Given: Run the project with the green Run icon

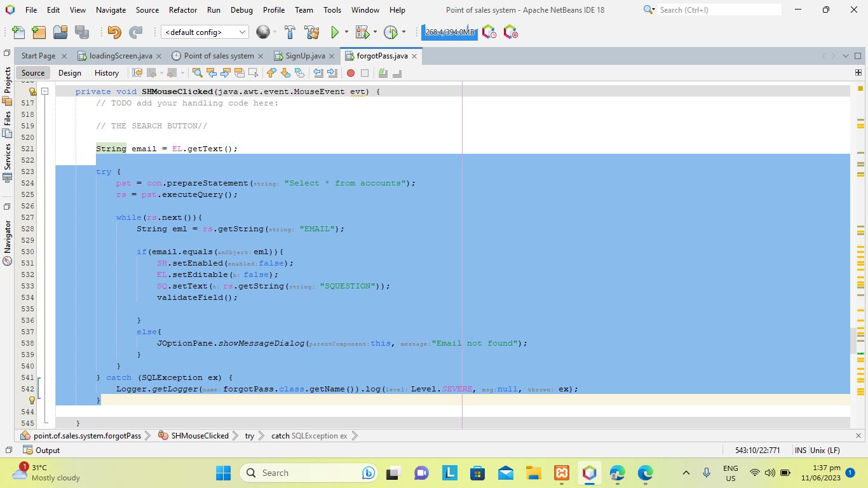Looking at the screenshot, I should tap(335, 32).
